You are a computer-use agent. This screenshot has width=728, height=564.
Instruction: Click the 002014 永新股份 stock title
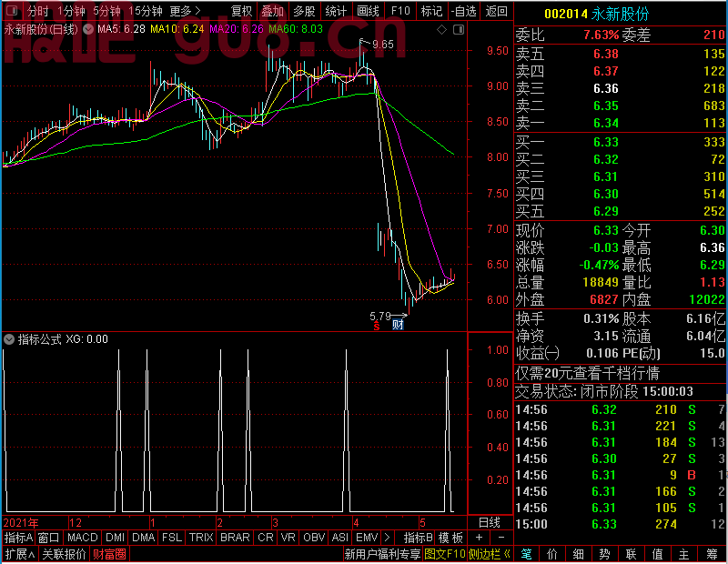pyautogui.click(x=596, y=14)
